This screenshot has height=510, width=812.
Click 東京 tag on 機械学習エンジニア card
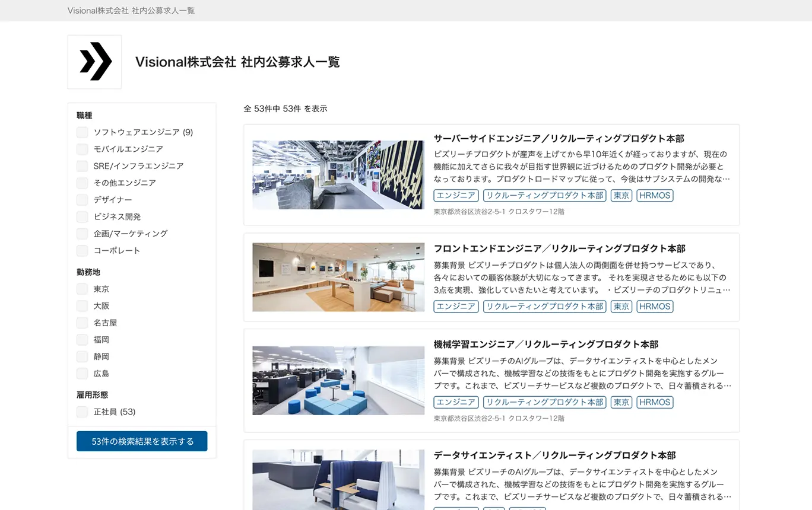[621, 402]
